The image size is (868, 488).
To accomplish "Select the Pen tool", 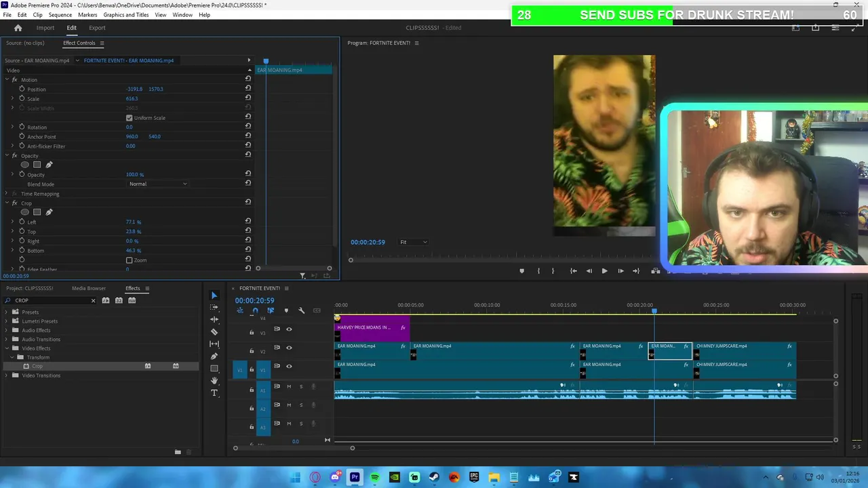I will pyautogui.click(x=214, y=356).
